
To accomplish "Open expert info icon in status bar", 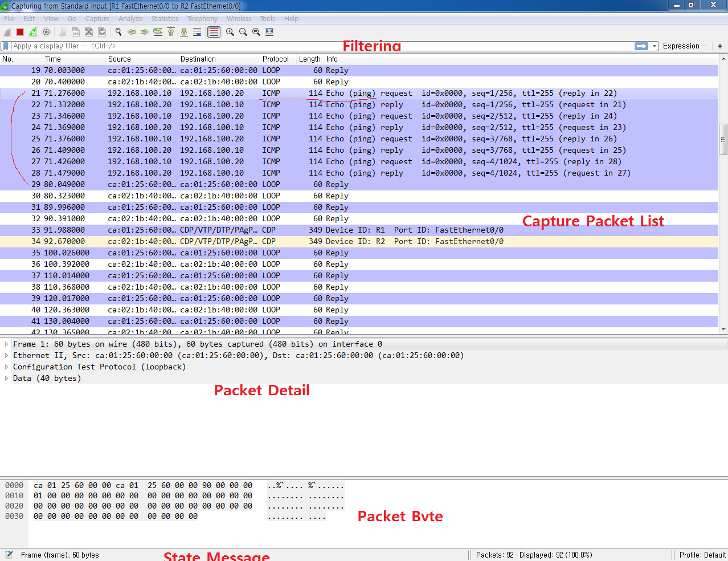I will point(9,555).
